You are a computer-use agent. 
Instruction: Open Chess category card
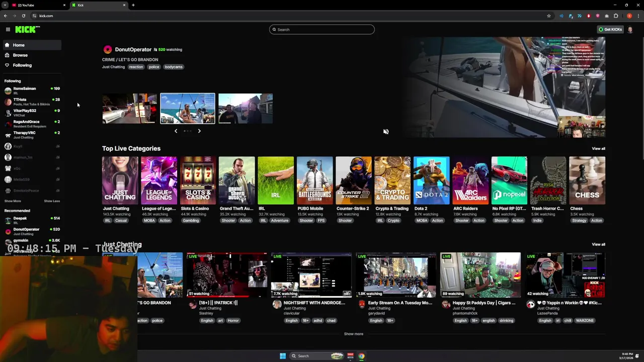(587, 180)
